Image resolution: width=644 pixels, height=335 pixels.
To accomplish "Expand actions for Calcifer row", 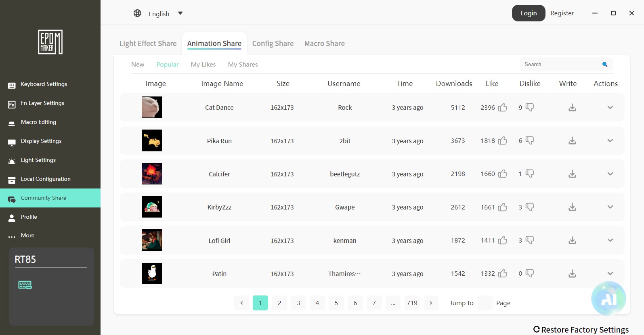I will [610, 174].
